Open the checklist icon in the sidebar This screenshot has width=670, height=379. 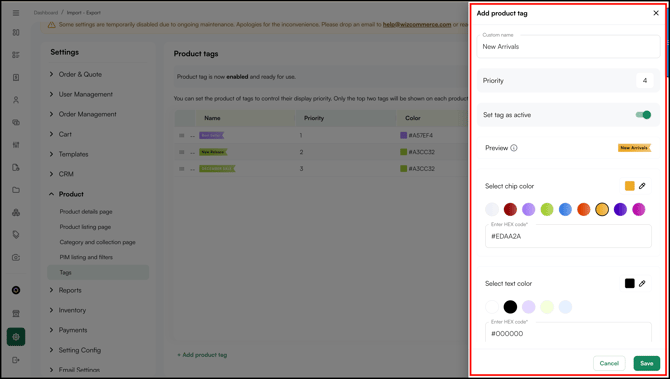(16, 55)
